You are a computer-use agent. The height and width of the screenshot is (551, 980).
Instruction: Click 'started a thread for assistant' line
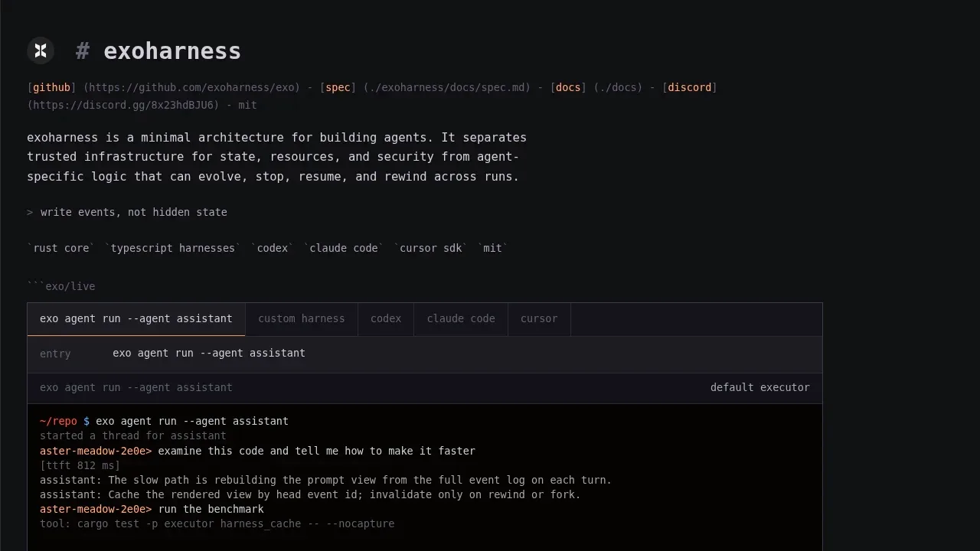[x=133, y=435]
